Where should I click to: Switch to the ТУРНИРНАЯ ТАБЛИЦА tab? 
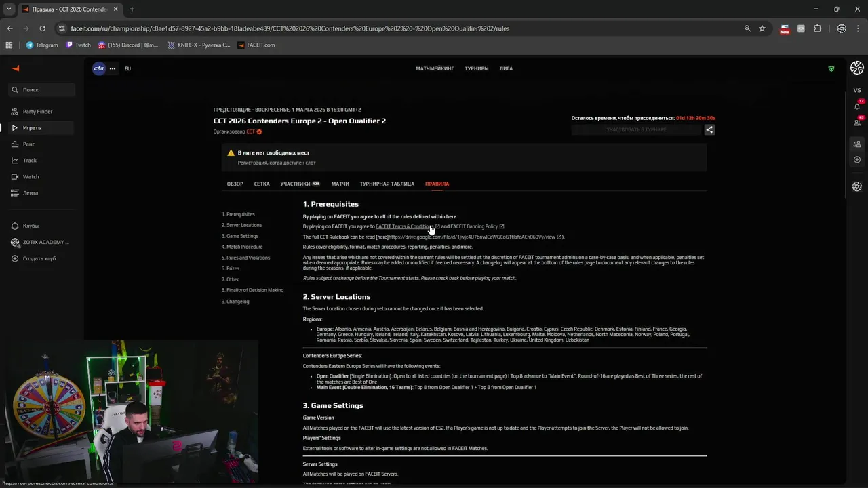coord(387,184)
